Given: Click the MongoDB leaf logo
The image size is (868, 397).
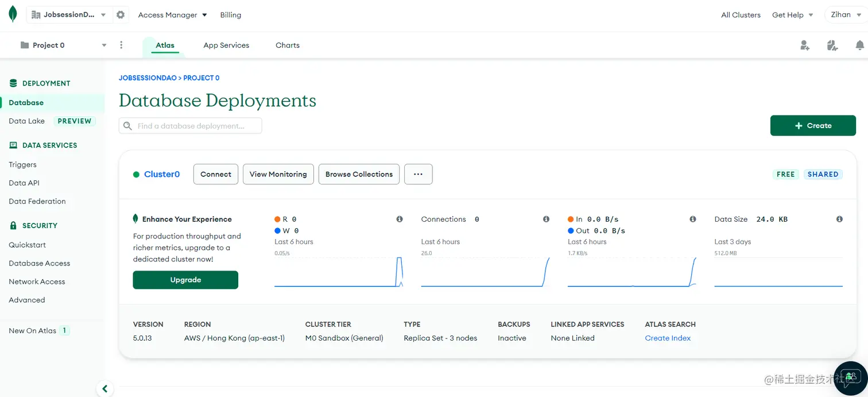Looking at the screenshot, I should [13, 14].
